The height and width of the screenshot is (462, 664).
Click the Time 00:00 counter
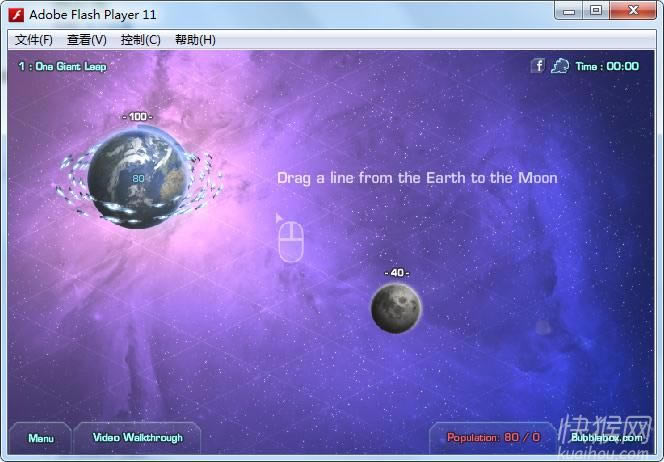click(607, 67)
